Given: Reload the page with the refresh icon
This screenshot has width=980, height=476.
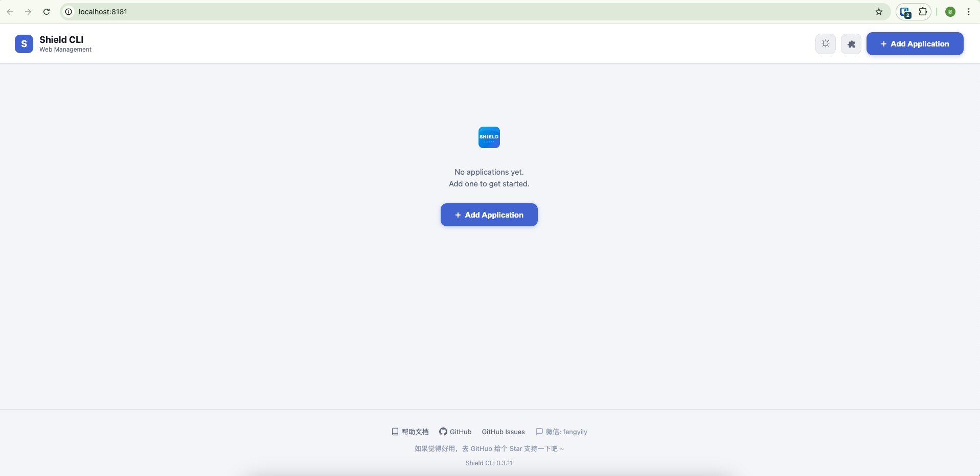Looking at the screenshot, I should click(47, 12).
